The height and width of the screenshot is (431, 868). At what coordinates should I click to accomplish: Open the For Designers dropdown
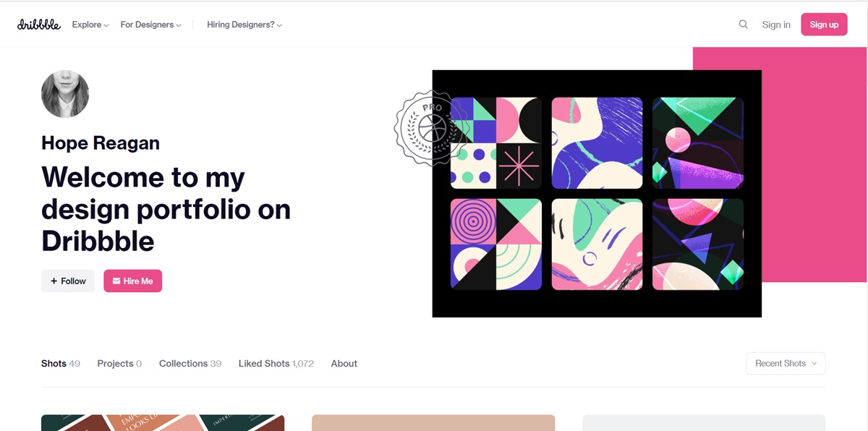pos(151,25)
